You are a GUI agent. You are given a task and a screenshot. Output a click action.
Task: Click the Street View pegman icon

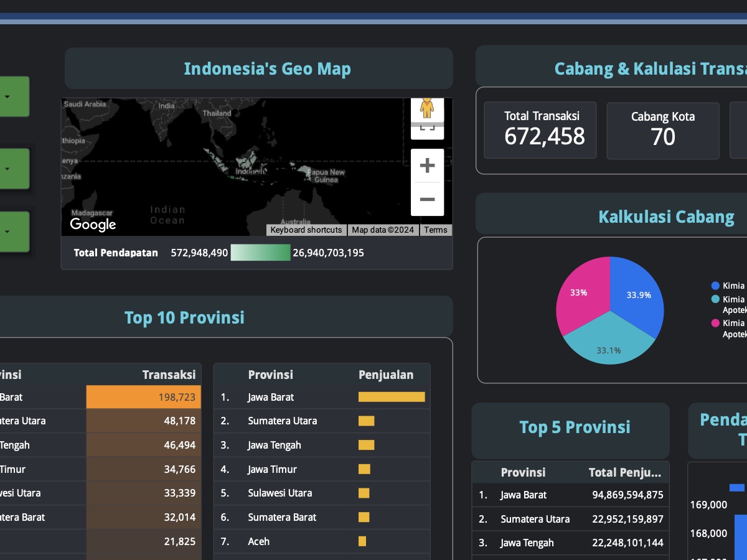(x=426, y=107)
